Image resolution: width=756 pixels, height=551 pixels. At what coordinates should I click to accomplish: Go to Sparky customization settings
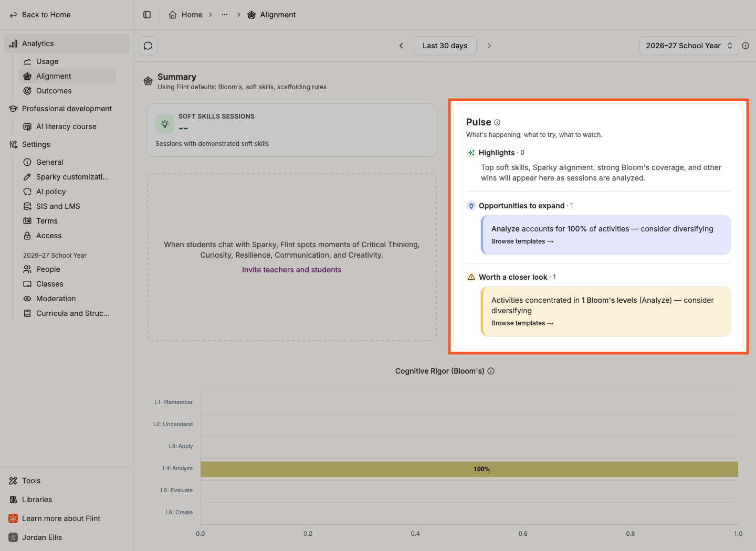(67, 177)
